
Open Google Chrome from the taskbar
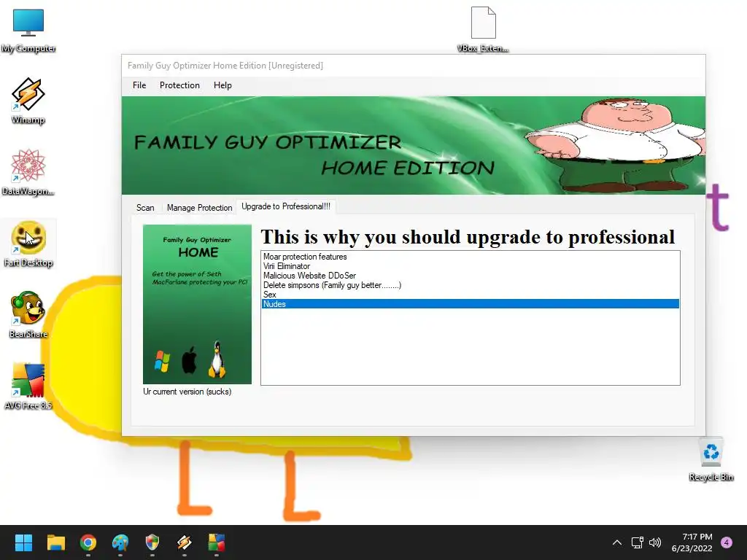pos(88,542)
